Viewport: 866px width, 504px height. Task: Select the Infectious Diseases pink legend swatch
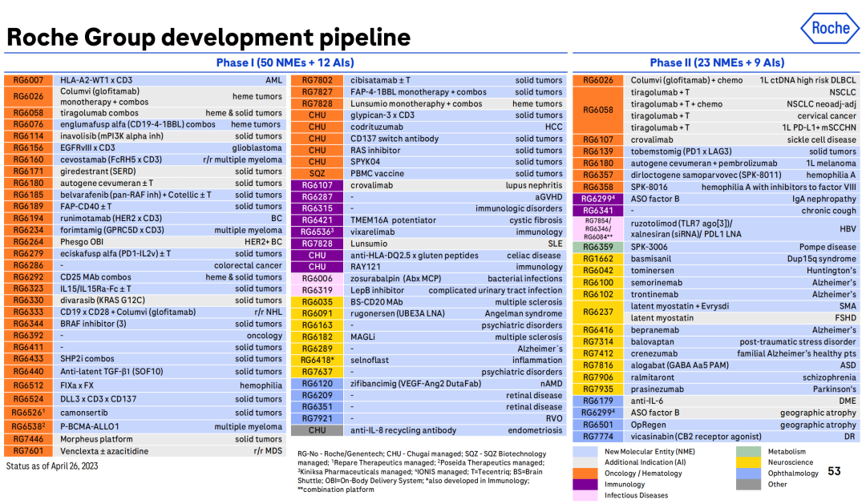point(586,495)
